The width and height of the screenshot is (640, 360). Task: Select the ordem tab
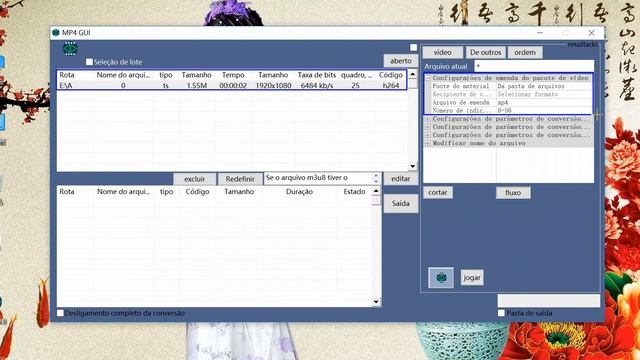[525, 52]
